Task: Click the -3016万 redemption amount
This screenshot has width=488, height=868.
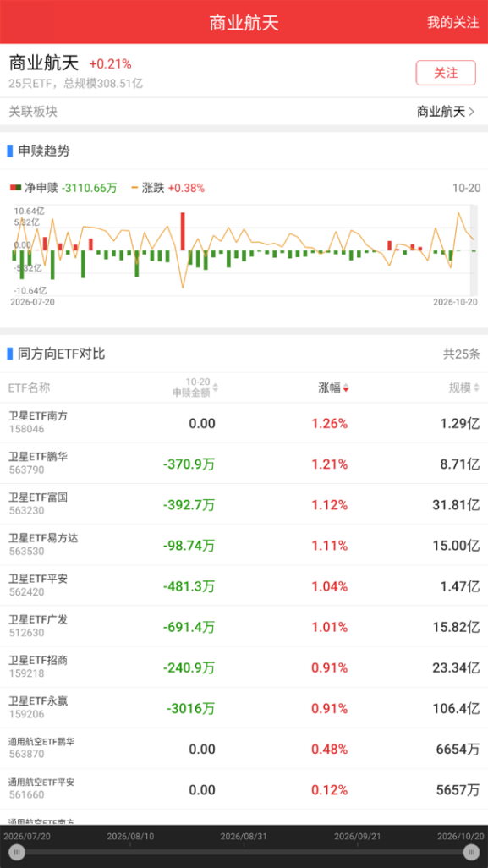Action: tap(190, 709)
